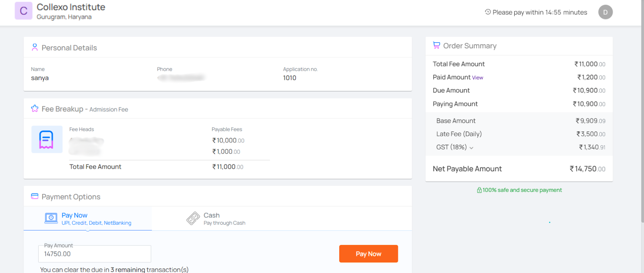Click the countdown timer clock icon

tap(488, 12)
